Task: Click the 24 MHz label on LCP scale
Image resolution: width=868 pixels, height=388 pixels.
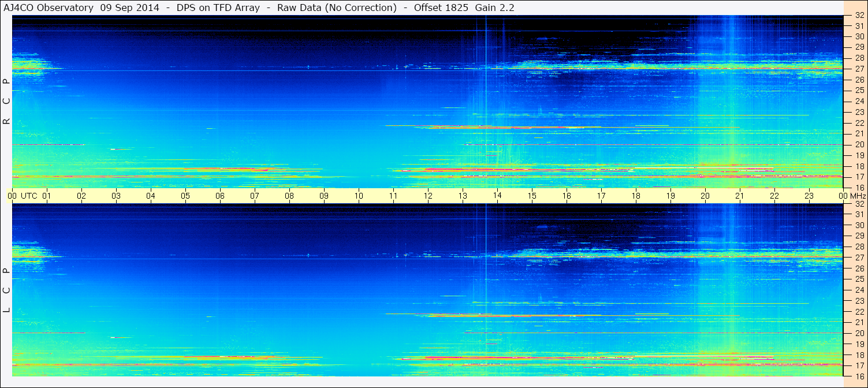Action: click(859, 290)
